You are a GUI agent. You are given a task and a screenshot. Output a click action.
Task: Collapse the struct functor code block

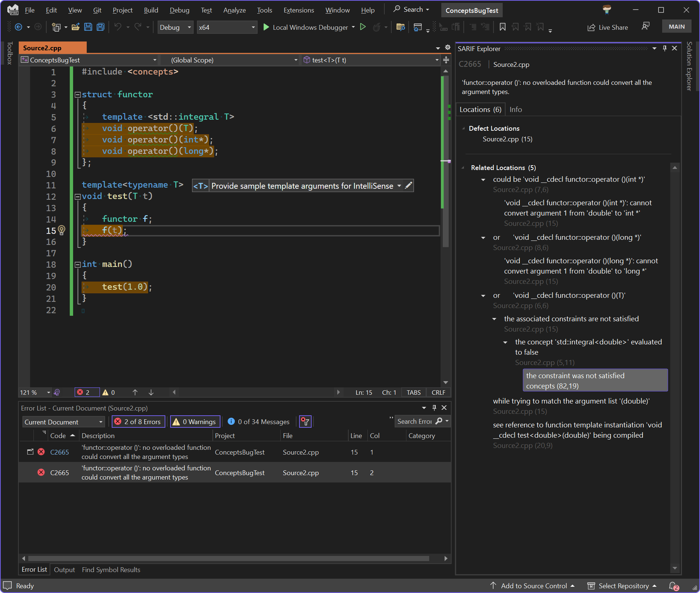(x=78, y=95)
